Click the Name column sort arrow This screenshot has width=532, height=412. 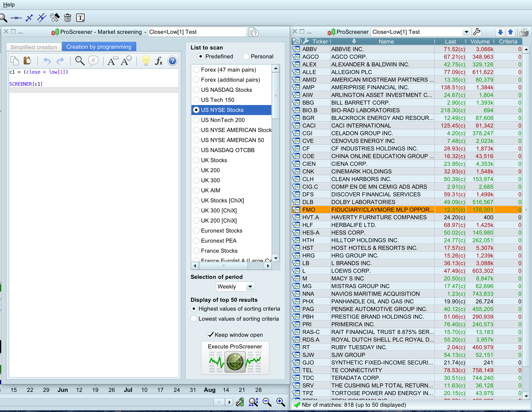pyautogui.click(x=354, y=41)
